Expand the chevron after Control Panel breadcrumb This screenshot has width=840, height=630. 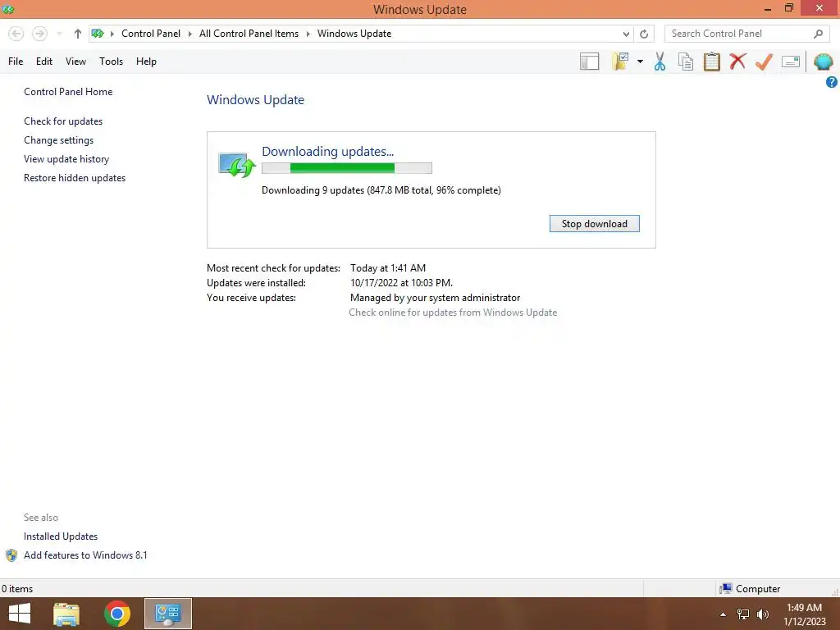189,34
